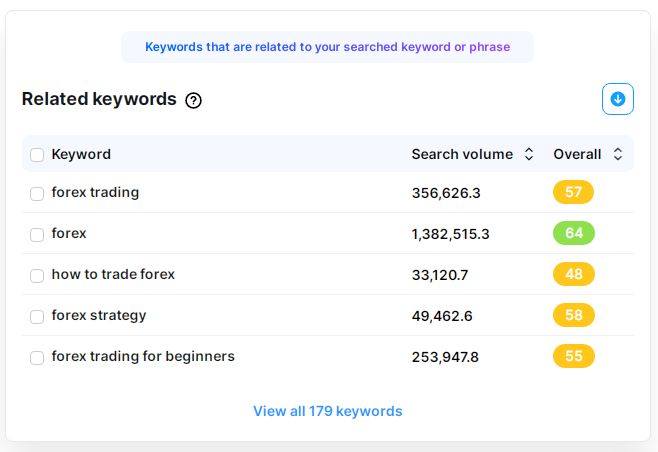Sort by Search volume arrows icon

(529, 154)
